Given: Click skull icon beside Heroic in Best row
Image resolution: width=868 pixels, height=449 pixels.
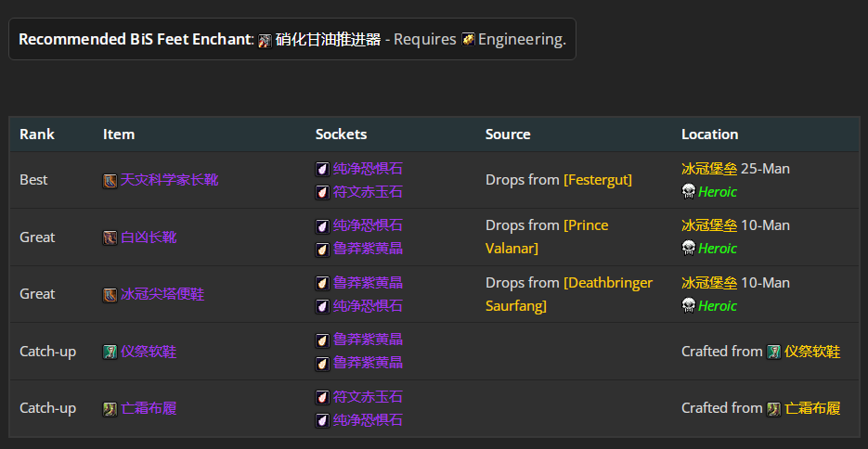Looking at the screenshot, I should [689, 192].
